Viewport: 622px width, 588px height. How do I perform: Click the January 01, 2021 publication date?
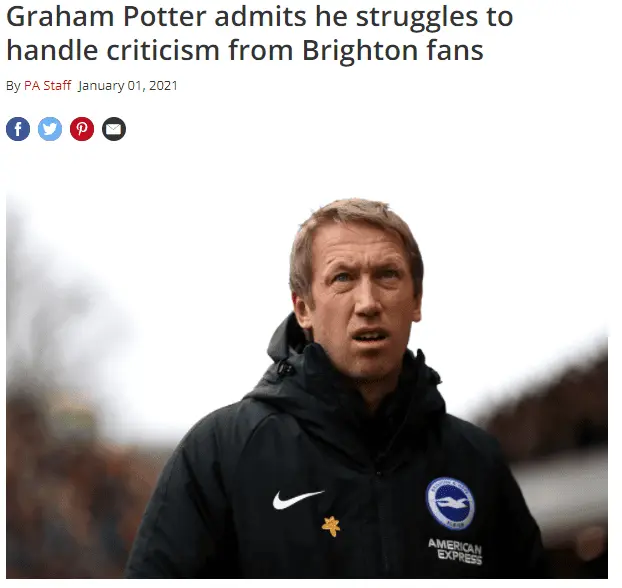(x=128, y=86)
